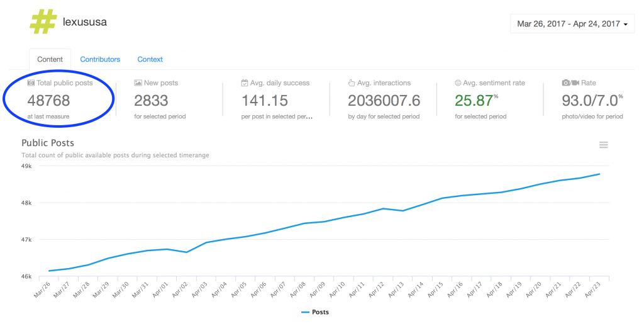
Task: Click the hand icon beside Avg. interactions
Action: pos(352,82)
